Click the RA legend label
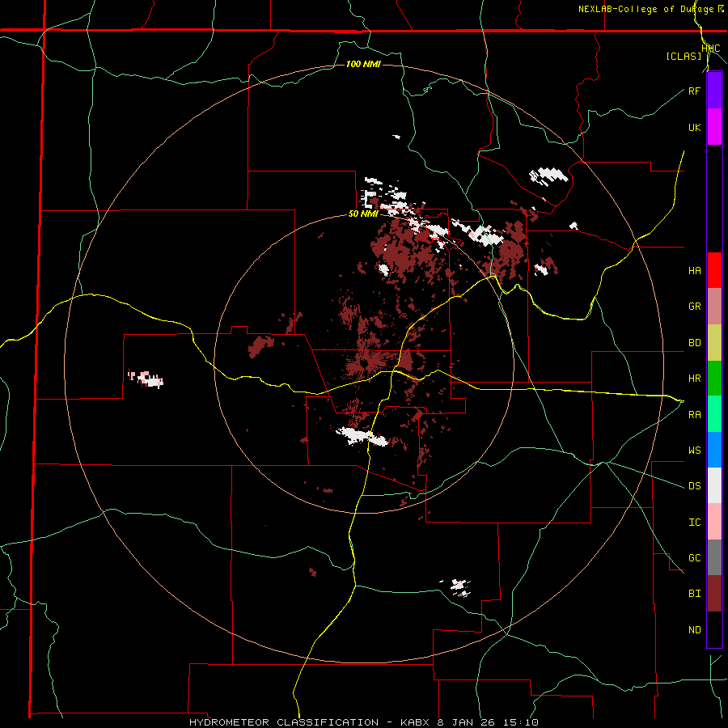The height and width of the screenshot is (728, 728). [x=694, y=415]
